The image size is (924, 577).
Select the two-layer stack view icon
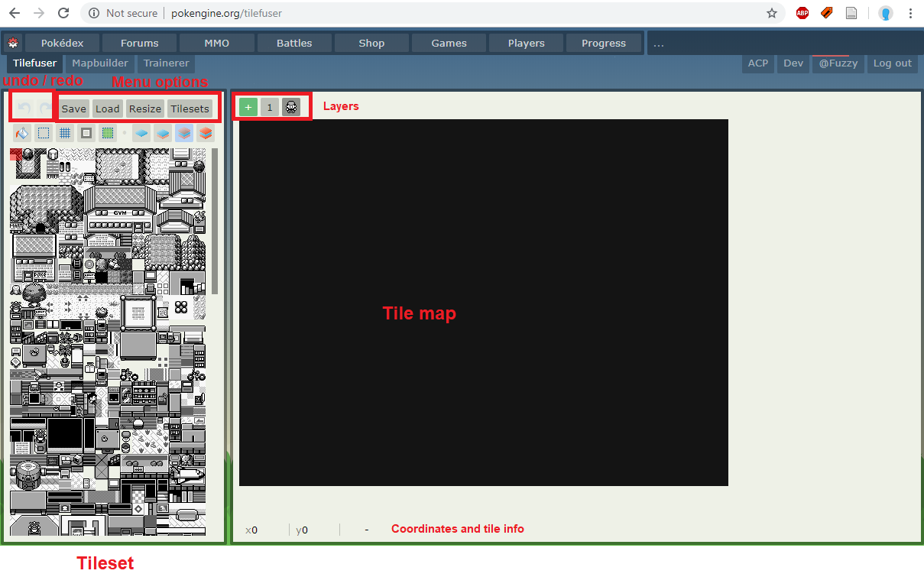tap(163, 133)
